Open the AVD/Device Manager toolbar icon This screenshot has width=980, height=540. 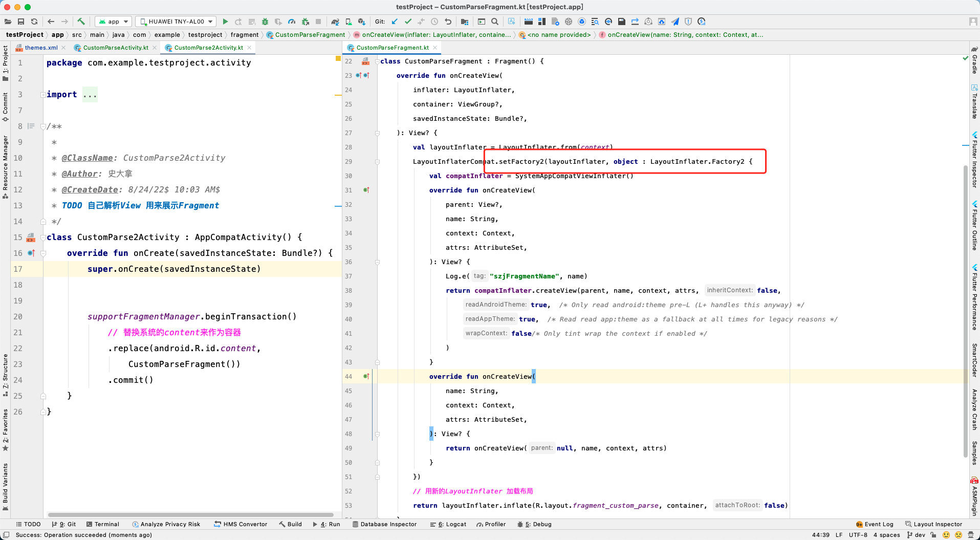click(x=349, y=21)
